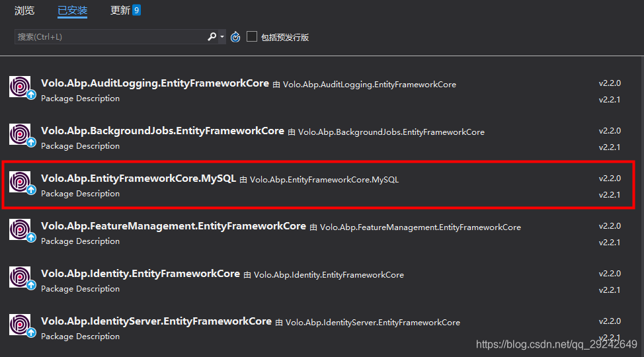Click the Volo.Abp.IdentityServer.EntityFrameworkCore package icon
Viewport: 644px width, 357px height.
pos(20,325)
